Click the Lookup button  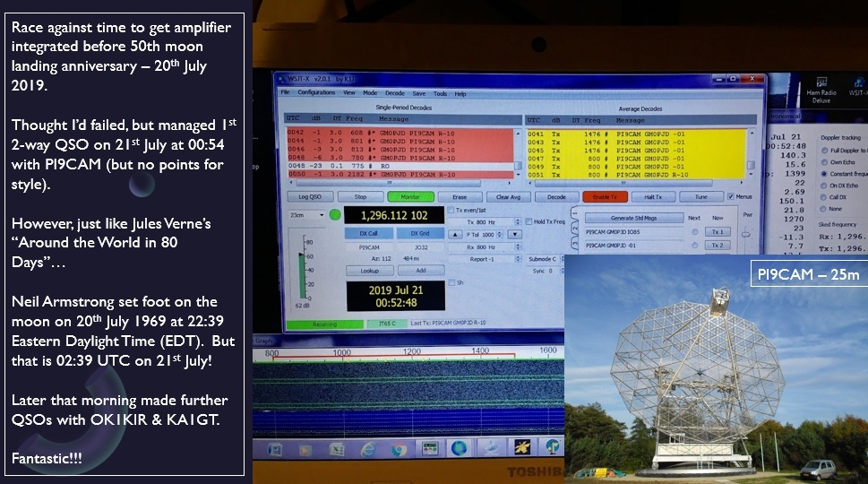(370, 271)
